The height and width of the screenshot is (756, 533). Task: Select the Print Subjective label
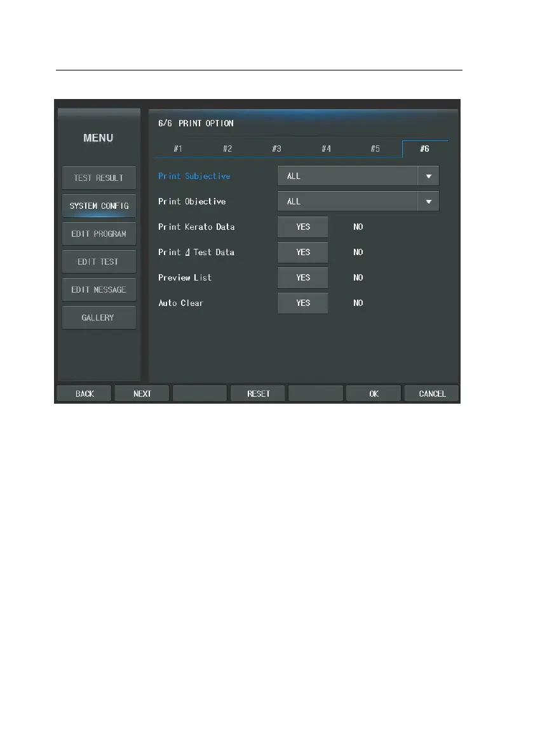tap(194, 176)
